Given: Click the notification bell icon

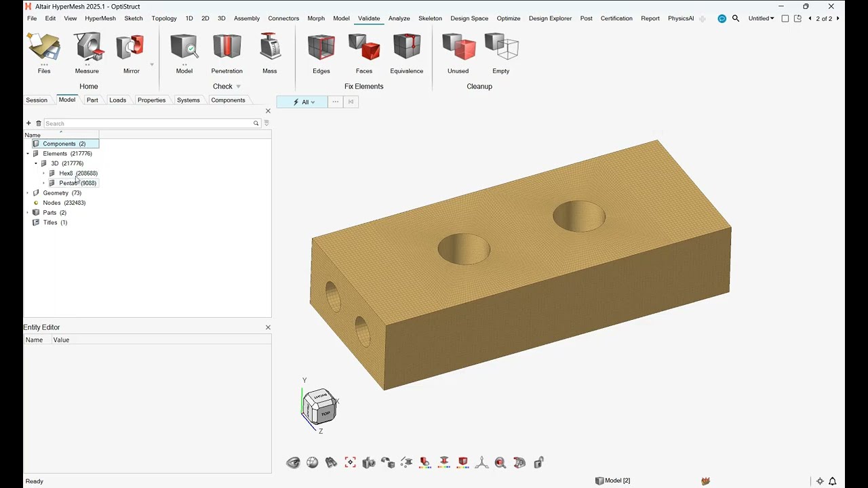Looking at the screenshot, I should coord(832,481).
